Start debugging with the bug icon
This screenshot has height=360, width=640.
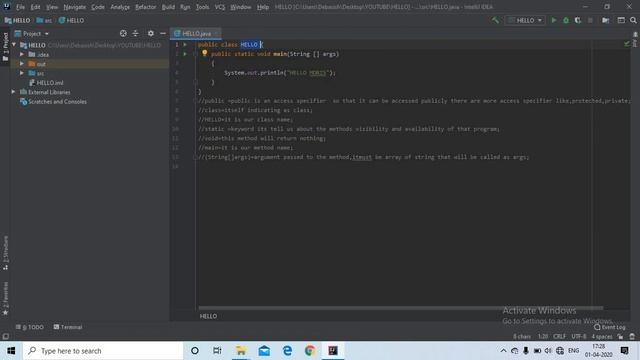tap(566, 20)
